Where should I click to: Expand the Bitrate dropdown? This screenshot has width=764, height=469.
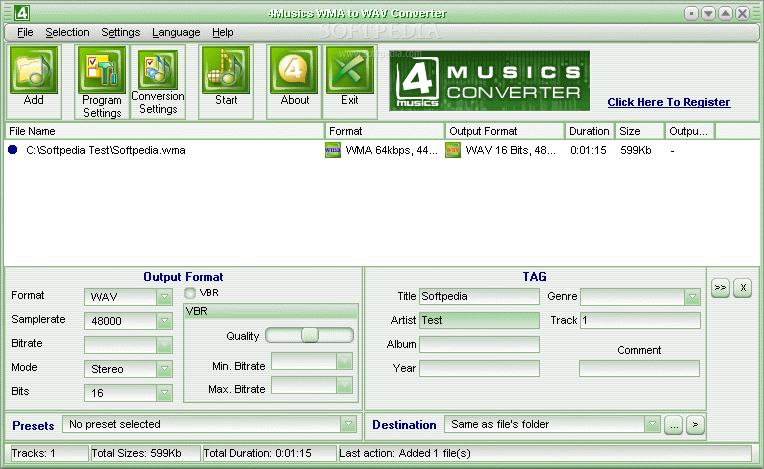click(x=164, y=344)
